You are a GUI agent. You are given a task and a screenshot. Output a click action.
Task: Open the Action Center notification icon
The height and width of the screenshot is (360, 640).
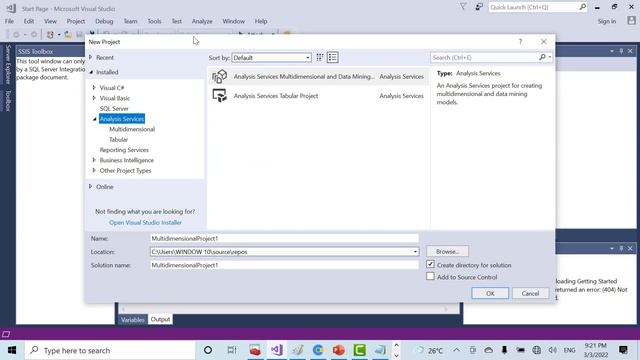623,350
